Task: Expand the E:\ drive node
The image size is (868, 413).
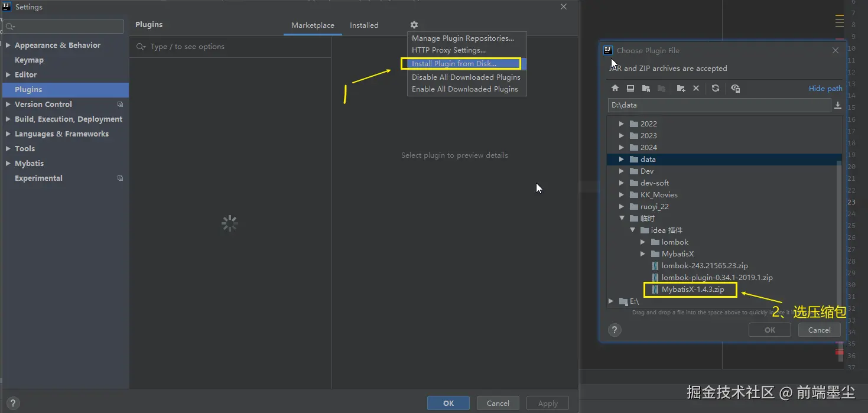Action: point(611,301)
